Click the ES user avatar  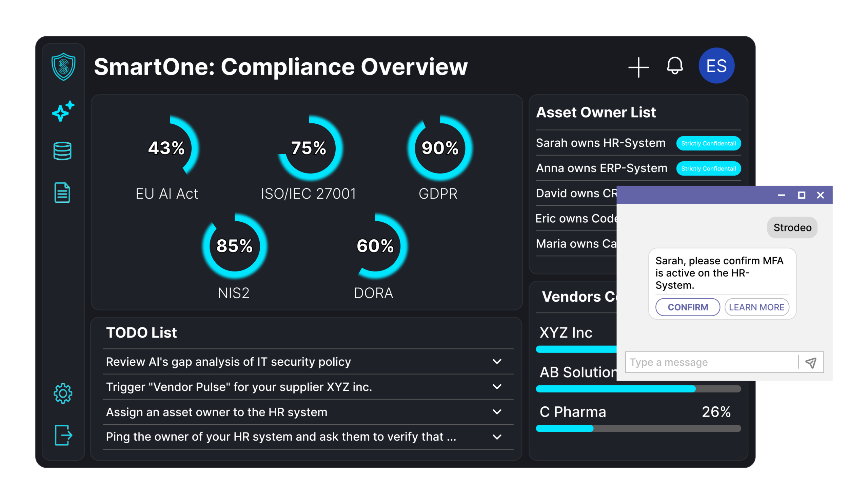tap(716, 66)
